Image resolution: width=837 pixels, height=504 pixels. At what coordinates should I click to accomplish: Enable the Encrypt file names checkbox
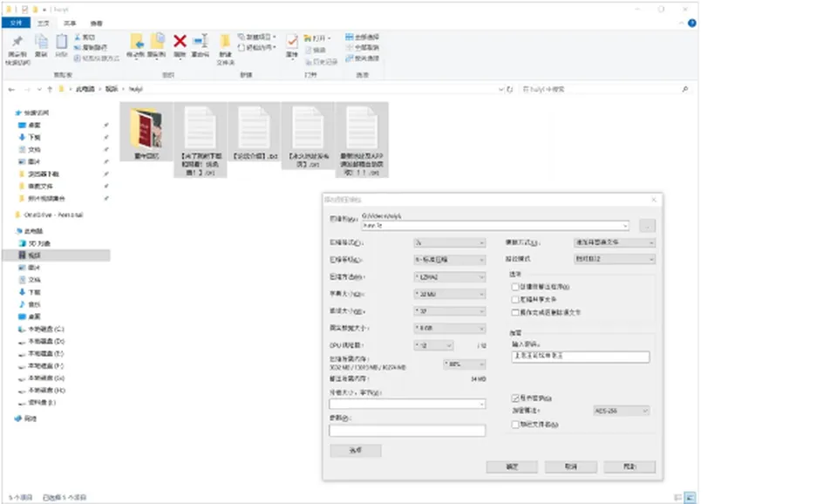pos(515,425)
